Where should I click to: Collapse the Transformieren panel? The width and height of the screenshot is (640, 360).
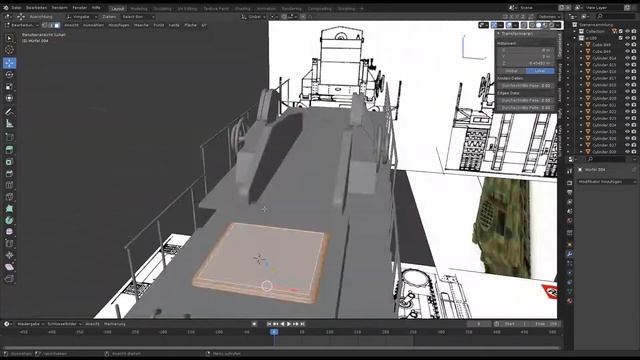tap(498, 34)
